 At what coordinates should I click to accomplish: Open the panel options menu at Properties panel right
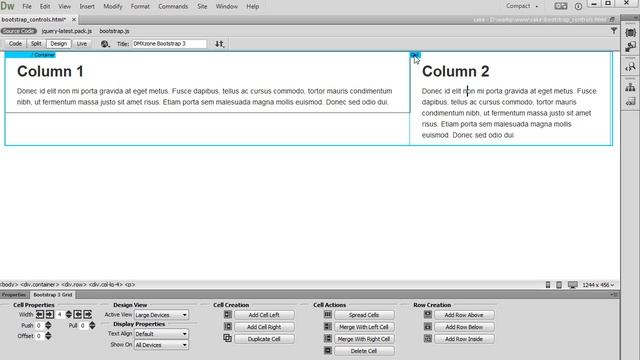[x=615, y=294]
